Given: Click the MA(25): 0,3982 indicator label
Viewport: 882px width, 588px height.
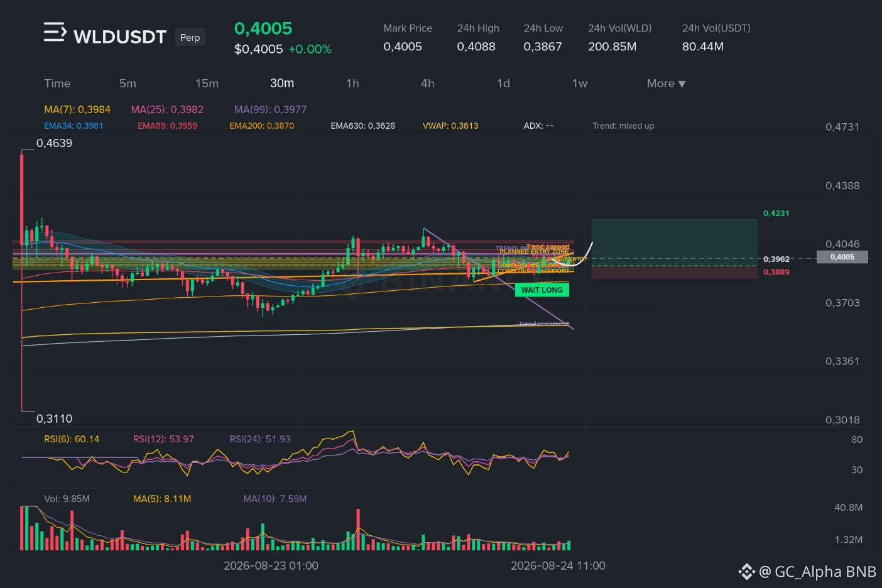Looking at the screenshot, I should pyautogui.click(x=167, y=109).
